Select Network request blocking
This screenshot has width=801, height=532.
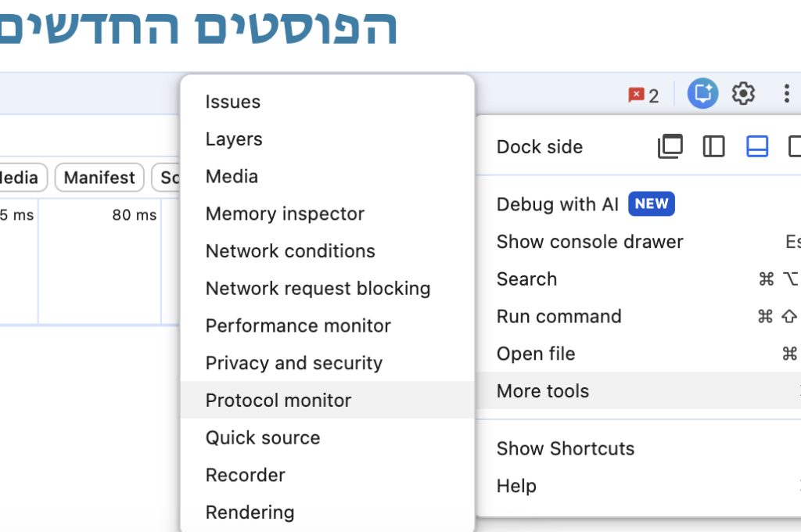(x=318, y=289)
